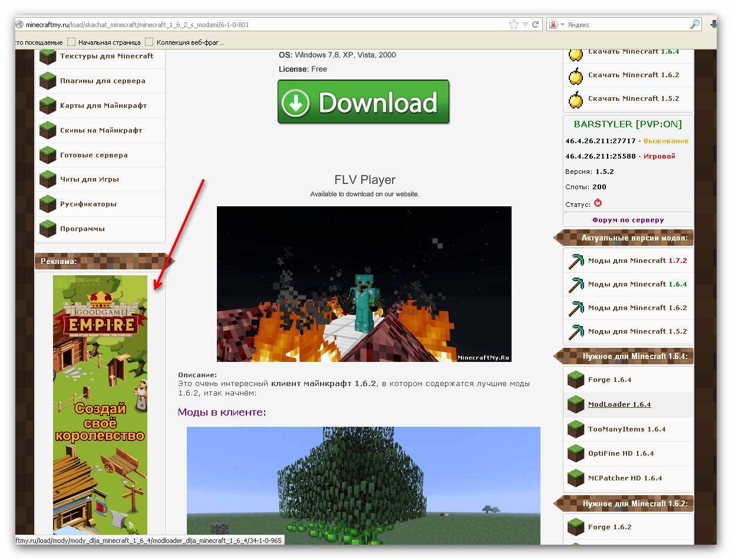The image size is (732, 560).
Task: Select server address 46.4.26.211:27717 text
Action: point(601,141)
